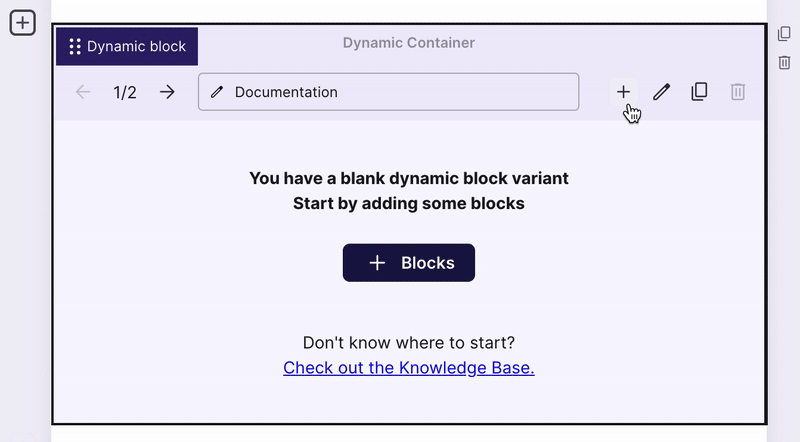This screenshot has width=800, height=442.
Task: Click the 1/2 variant counter
Action: point(125,92)
